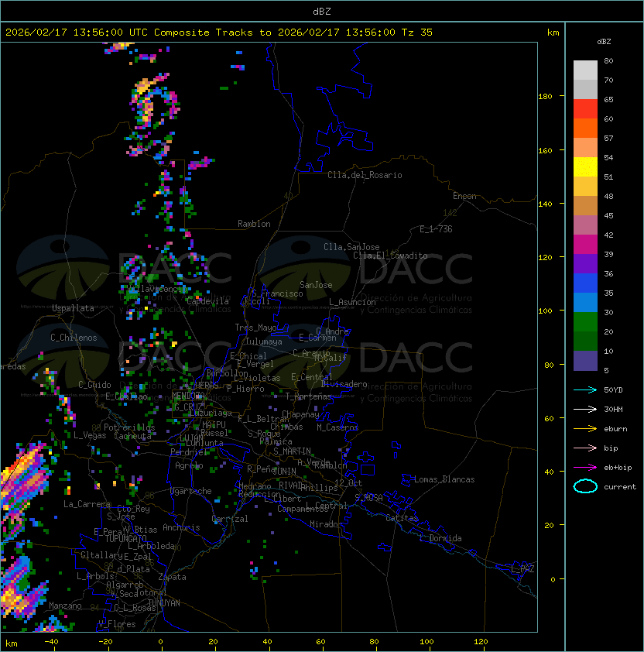The image size is (644, 652).
Task: Click the light gray top swatch in dBZ scale
Action: pyautogui.click(x=585, y=70)
